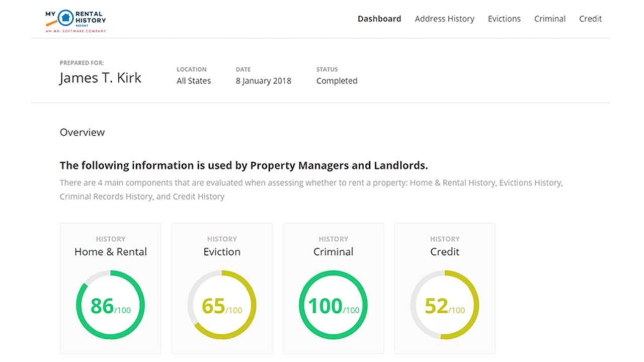Switch to the Credit tab
644x362 pixels.
590,19
